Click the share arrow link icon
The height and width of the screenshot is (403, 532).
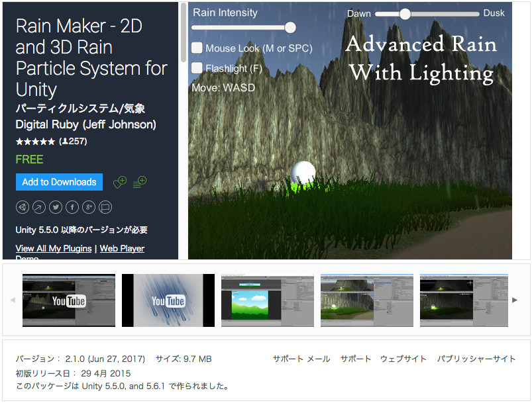tap(39, 207)
